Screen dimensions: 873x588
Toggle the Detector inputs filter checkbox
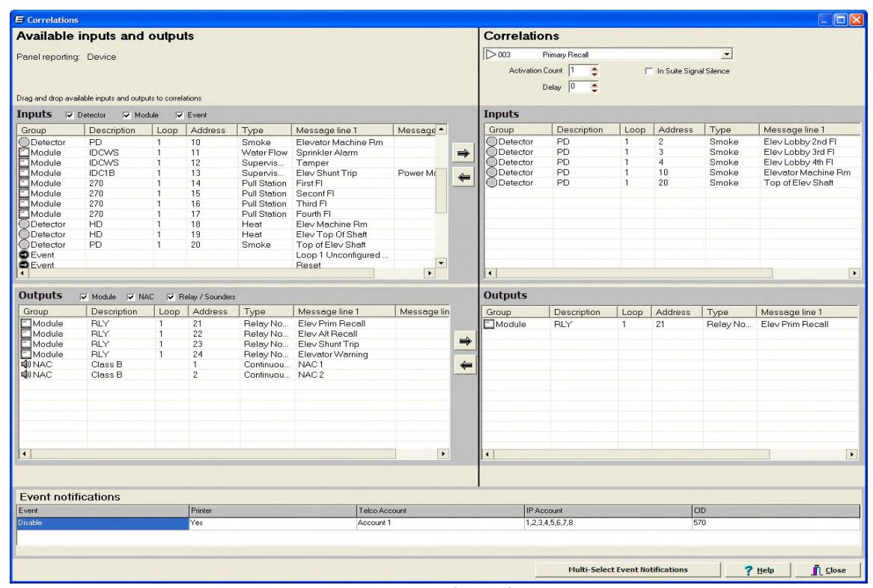70,115
